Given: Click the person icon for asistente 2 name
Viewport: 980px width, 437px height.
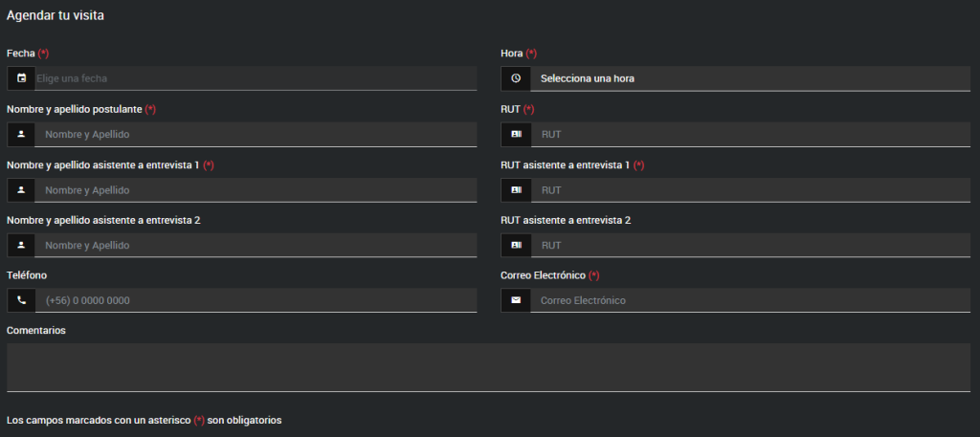Looking at the screenshot, I should tap(21, 245).
